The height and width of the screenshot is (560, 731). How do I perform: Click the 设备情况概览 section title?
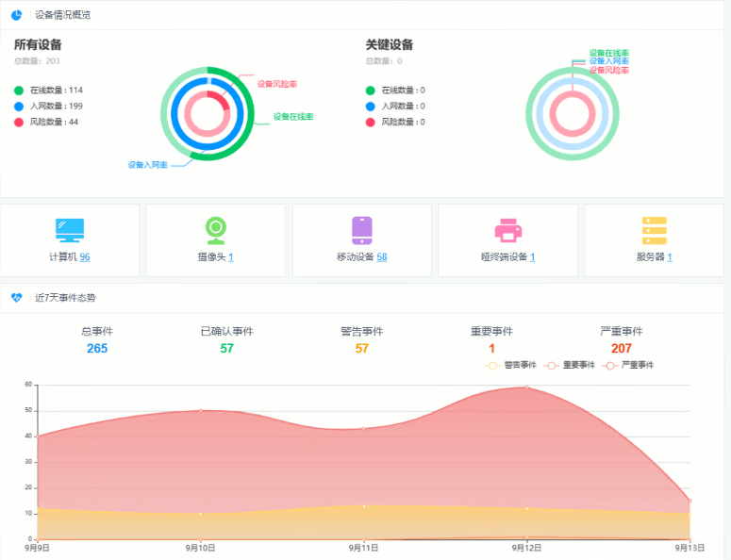(63, 15)
